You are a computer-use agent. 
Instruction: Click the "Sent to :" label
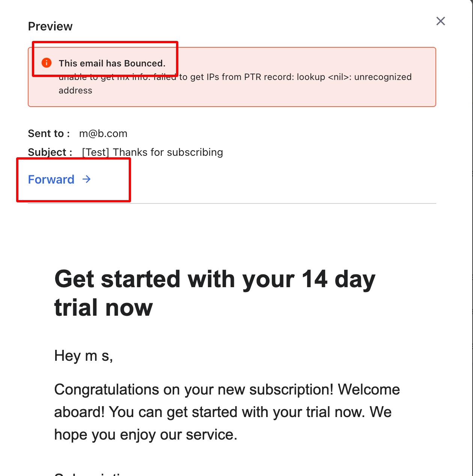[x=49, y=134]
